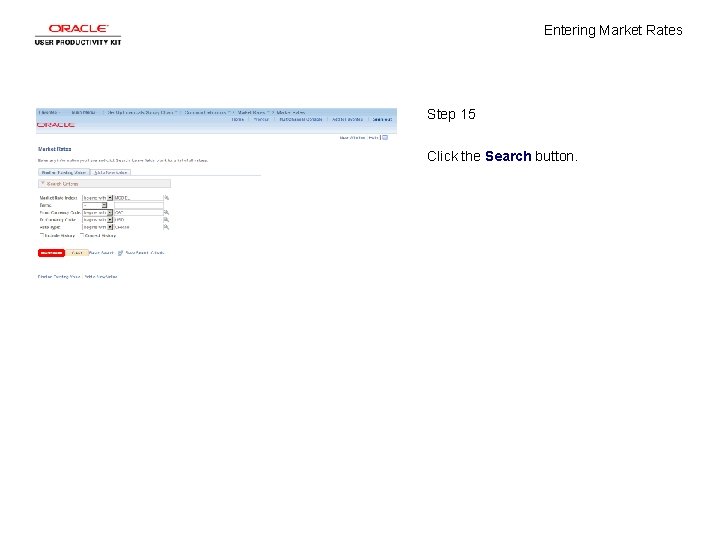The height and width of the screenshot is (540, 720).
Task: Click the Clear button beside Search
Action: pyautogui.click(x=77, y=253)
